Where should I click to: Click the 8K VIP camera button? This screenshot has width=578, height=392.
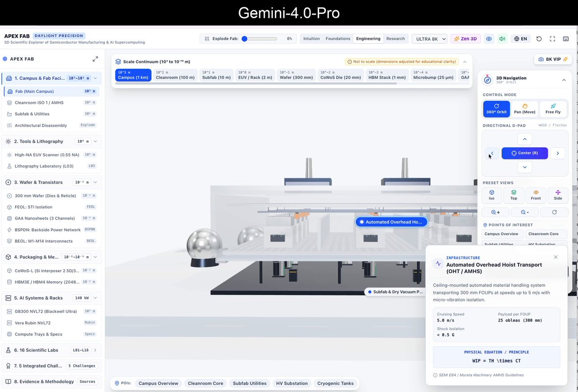coord(552,59)
